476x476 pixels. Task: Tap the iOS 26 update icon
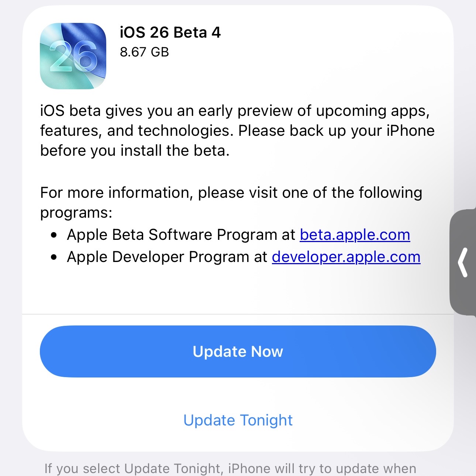[73, 56]
